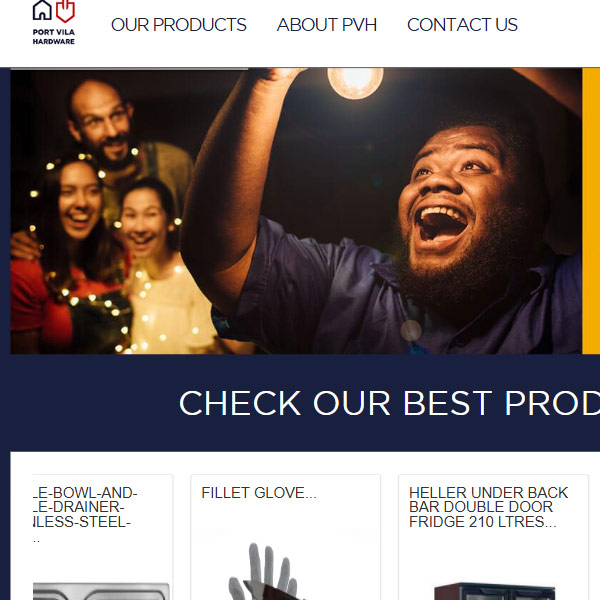This screenshot has height=600, width=600.
Task: Click the house outline in the logo
Action: coord(42,10)
